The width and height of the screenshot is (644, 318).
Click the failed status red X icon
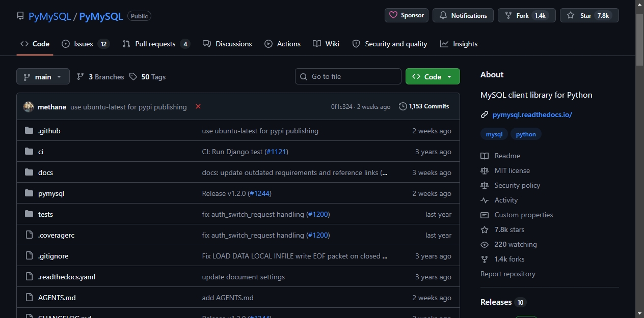(x=198, y=106)
